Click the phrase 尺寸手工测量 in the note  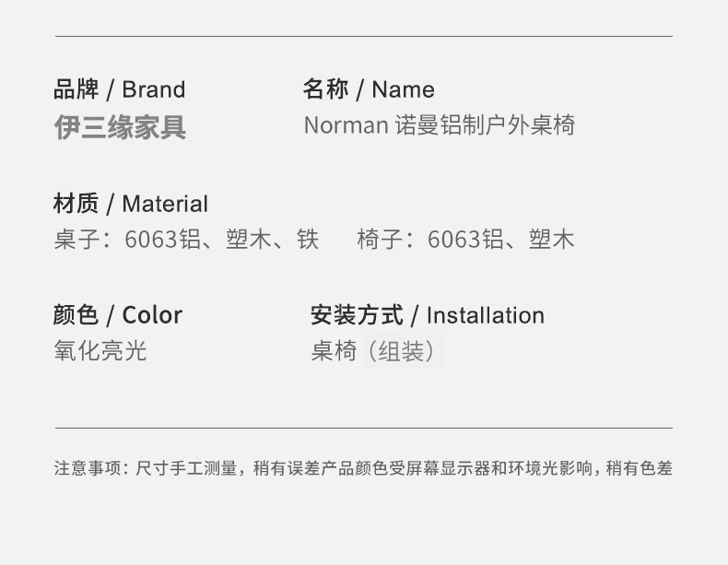click(186, 468)
